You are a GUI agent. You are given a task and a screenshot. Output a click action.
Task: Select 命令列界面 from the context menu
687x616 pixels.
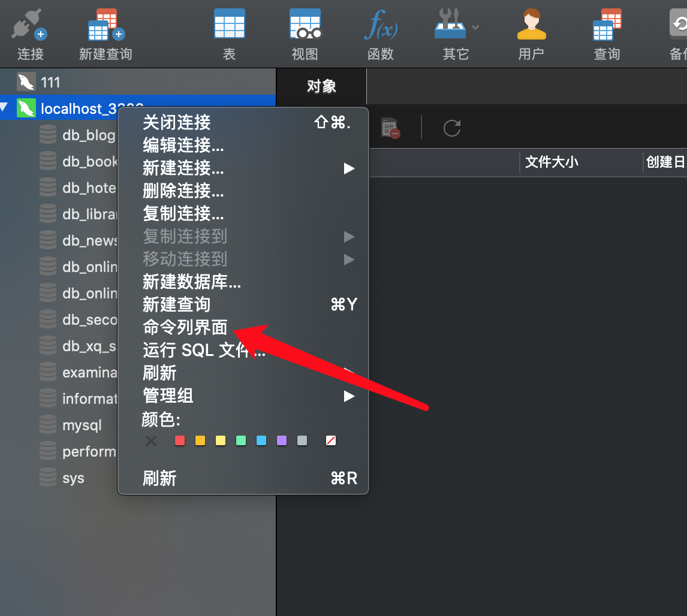tap(185, 327)
